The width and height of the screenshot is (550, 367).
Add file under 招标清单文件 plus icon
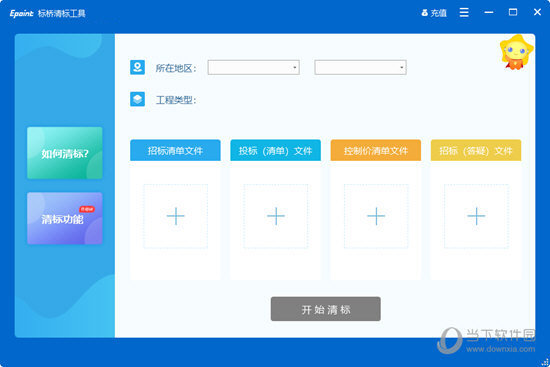pos(175,216)
